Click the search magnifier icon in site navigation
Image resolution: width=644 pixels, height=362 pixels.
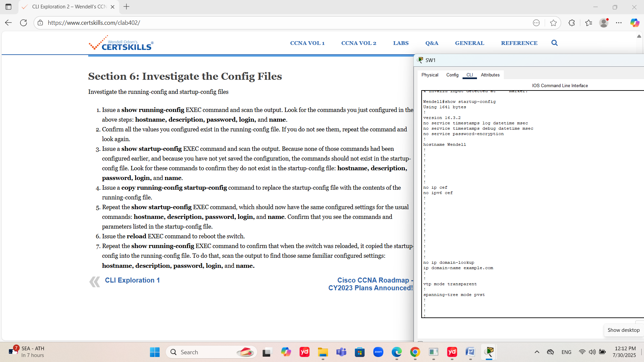tap(554, 43)
